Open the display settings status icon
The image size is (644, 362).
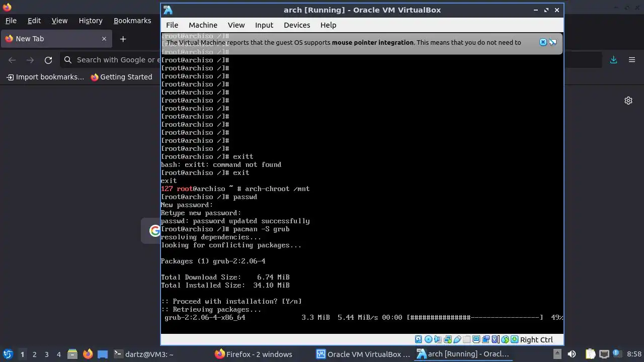[476, 339]
